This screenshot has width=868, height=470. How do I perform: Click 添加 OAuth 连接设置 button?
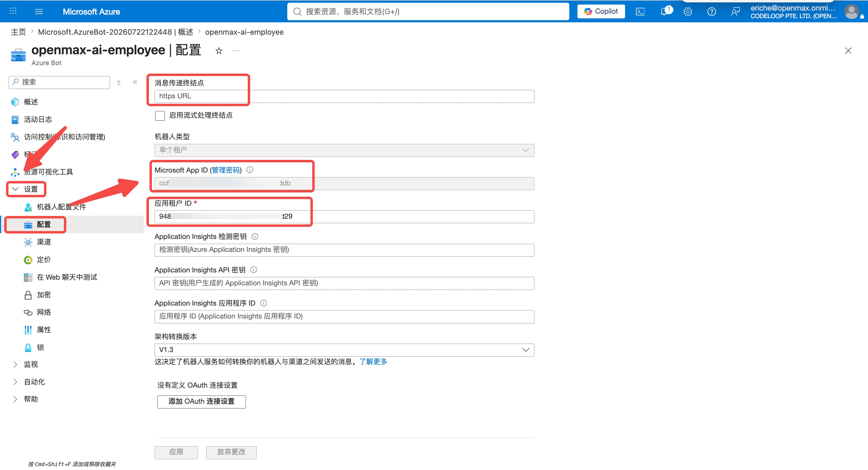(202, 401)
